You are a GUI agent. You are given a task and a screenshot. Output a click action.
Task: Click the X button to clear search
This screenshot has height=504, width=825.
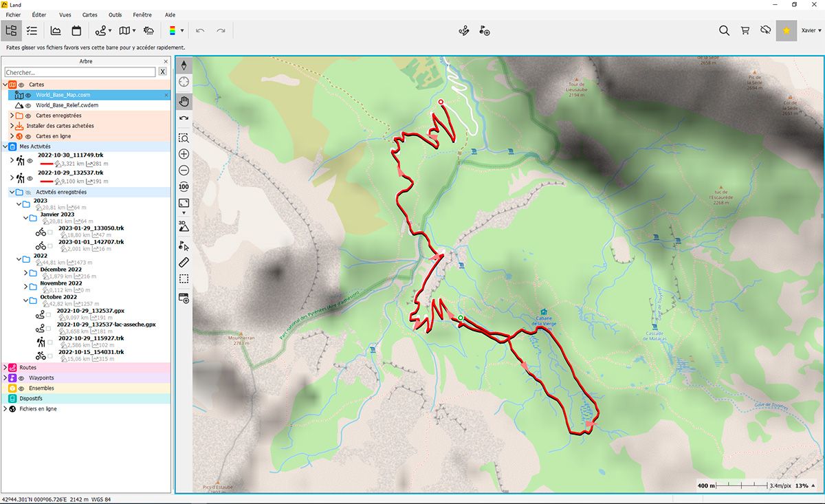(163, 72)
